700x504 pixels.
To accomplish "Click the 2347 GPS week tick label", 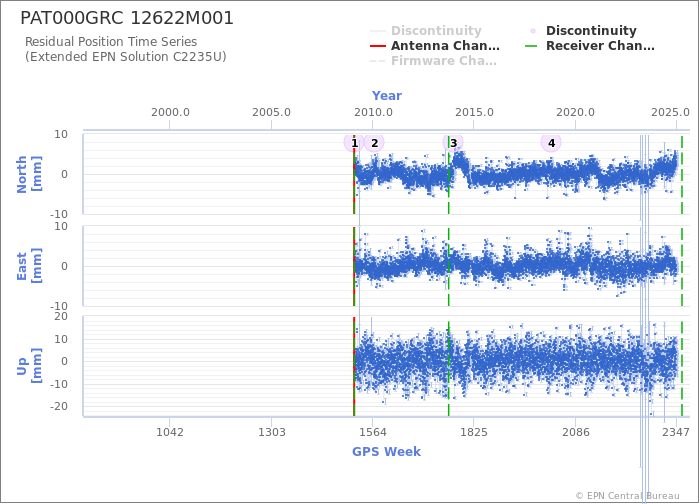I will click(x=676, y=432).
